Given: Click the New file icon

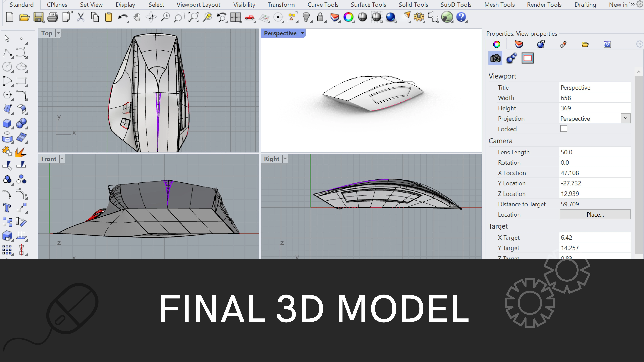Looking at the screenshot, I should tap(10, 17).
